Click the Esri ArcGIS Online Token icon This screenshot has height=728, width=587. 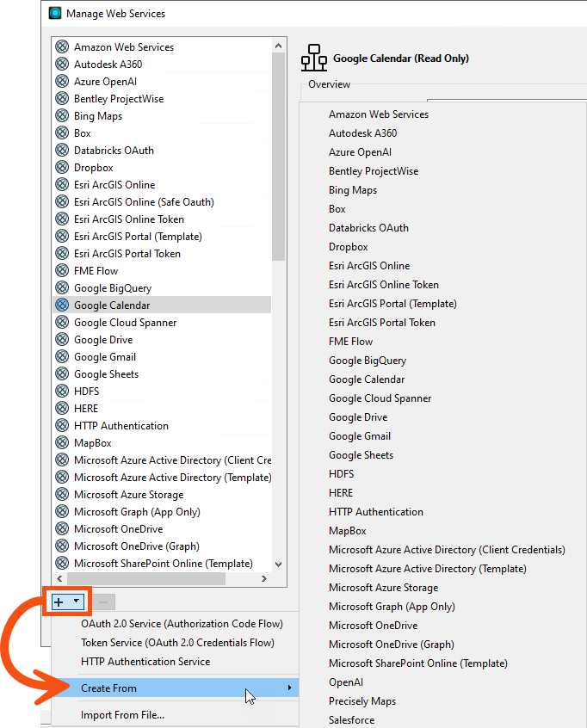click(62, 219)
